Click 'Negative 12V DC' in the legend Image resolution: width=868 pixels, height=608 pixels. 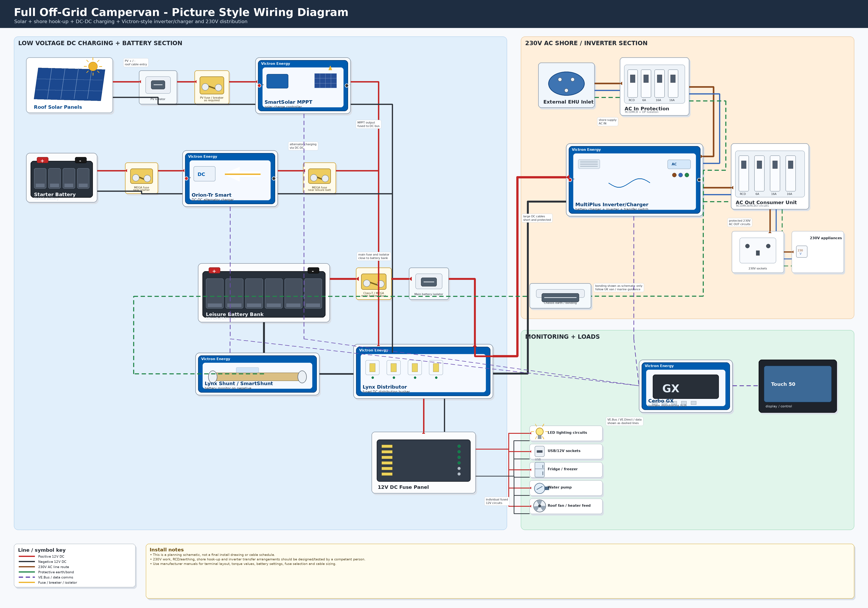[x=52, y=562]
